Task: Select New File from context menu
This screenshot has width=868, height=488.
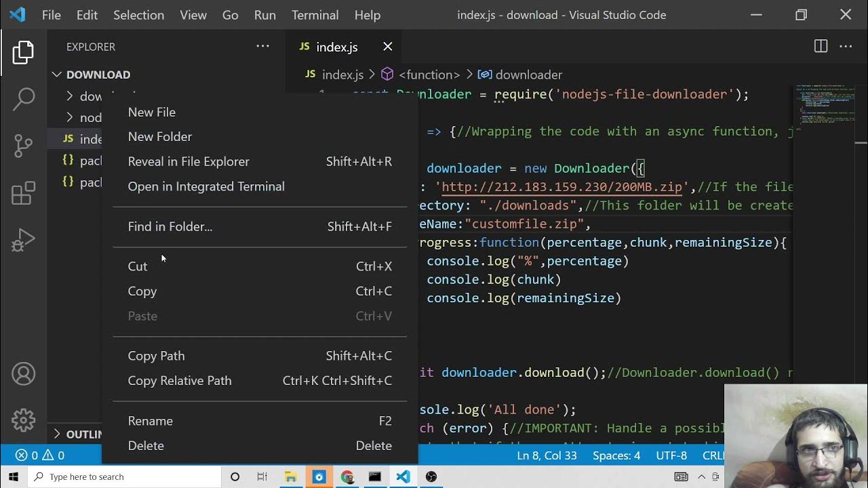Action: [152, 113]
